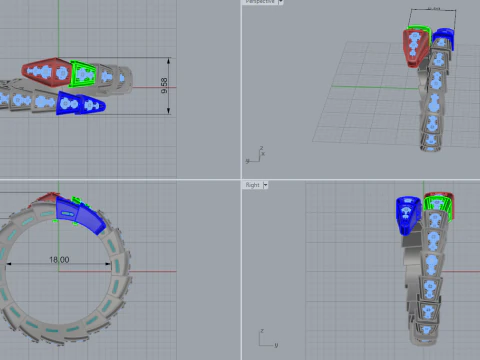Viewport: 480px width, 360px height.
Task: Click the Perspective viewport title label
Action: pyautogui.click(x=259, y=2)
